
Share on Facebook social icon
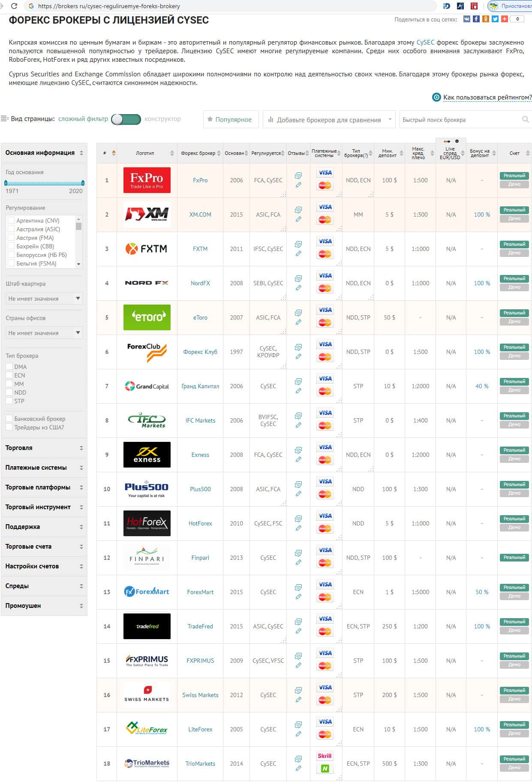tap(476, 19)
